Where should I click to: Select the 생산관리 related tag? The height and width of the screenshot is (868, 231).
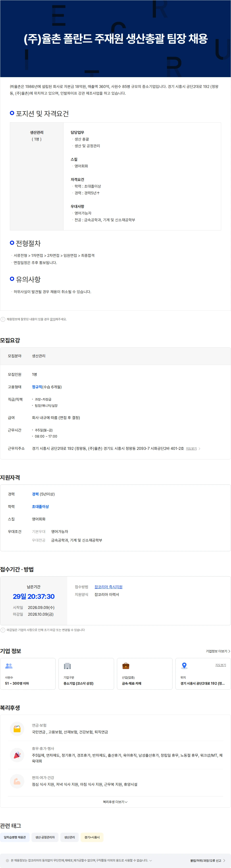click(70, 837)
